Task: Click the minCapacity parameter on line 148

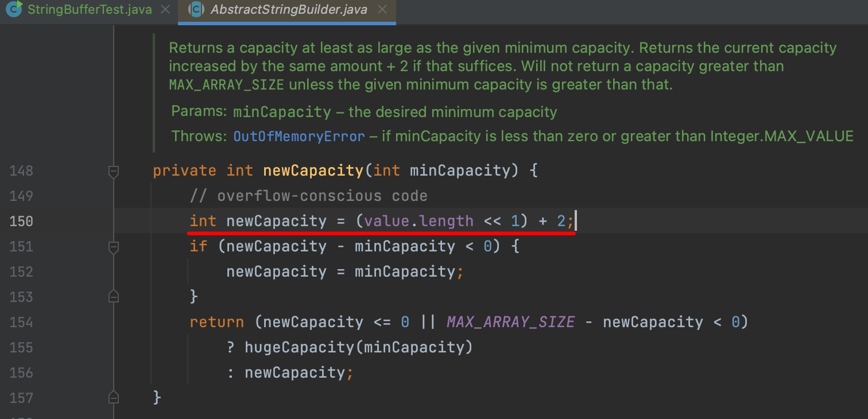Action: coord(460,171)
